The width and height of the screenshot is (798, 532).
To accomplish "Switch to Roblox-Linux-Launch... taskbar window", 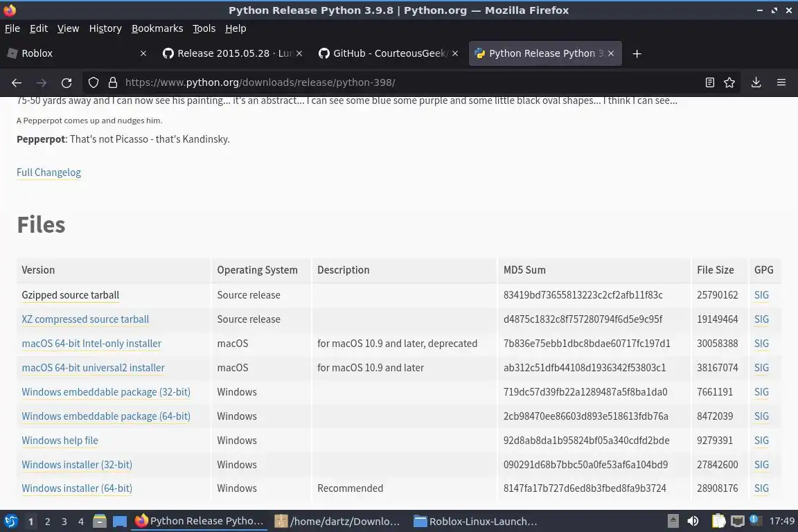I will 476,522.
